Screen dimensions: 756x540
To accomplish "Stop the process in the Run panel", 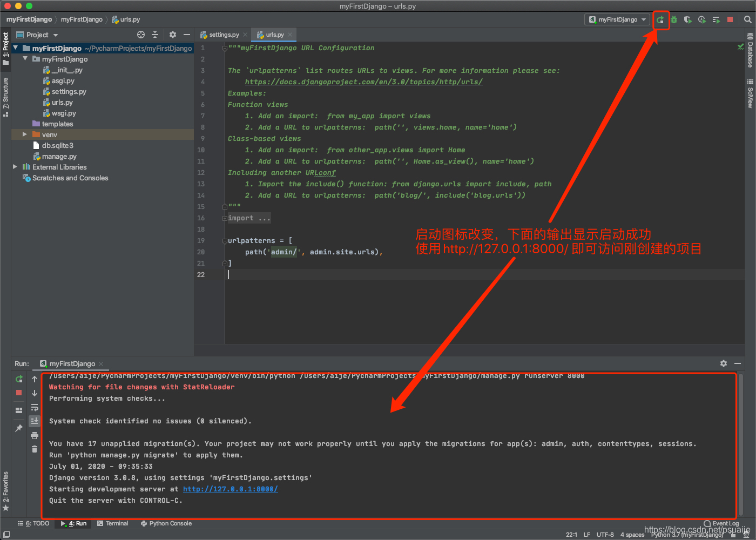I will [19, 393].
